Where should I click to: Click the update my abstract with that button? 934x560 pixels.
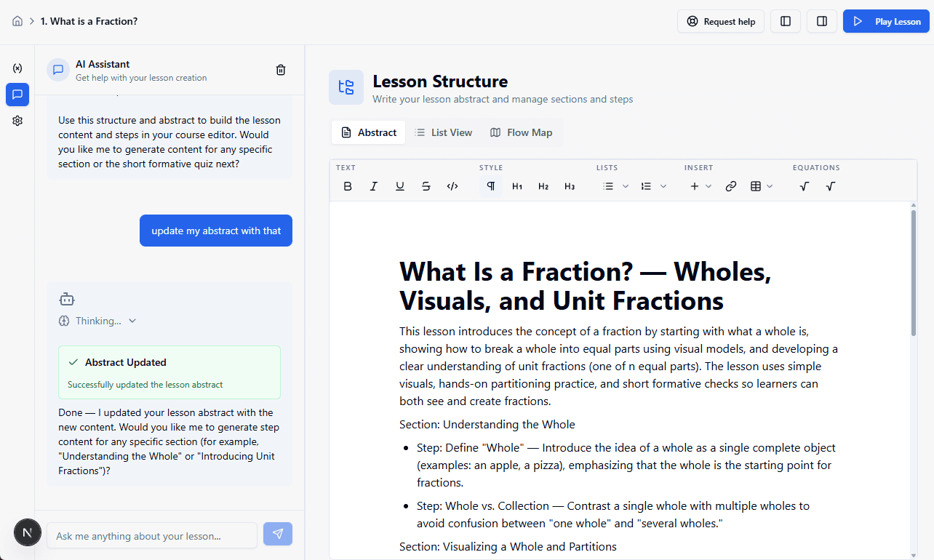click(x=215, y=231)
